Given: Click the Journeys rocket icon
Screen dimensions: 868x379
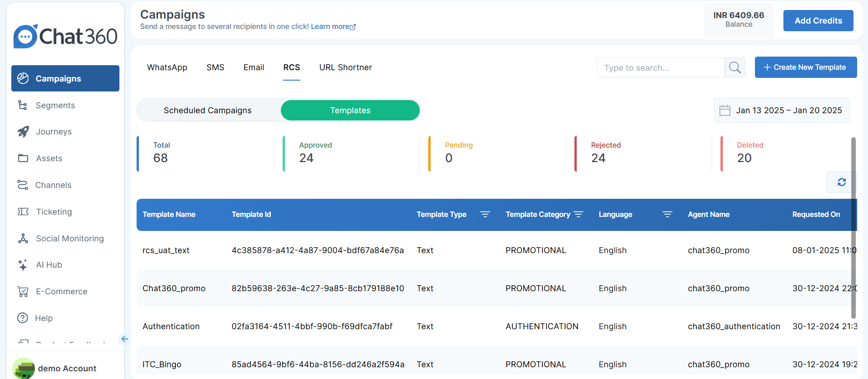Looking at the screenshot, I should tap(23, 132).
